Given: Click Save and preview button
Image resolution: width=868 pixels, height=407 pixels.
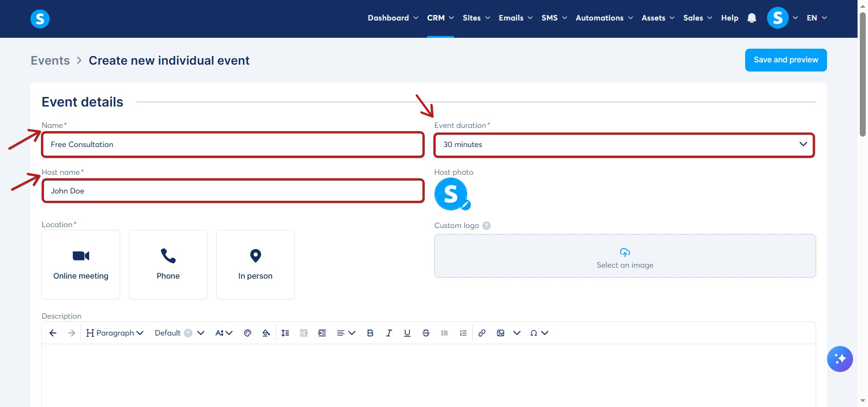Looking at the screenshot, I should point(786,60).
